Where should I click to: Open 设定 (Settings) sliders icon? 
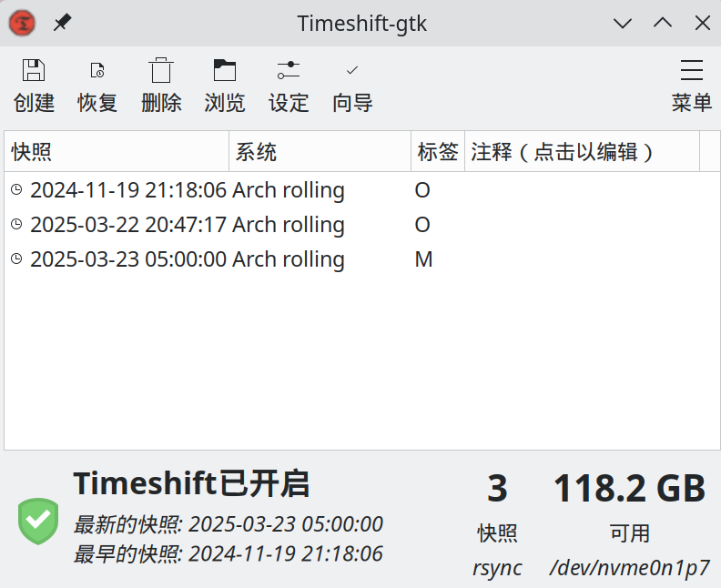289,71
